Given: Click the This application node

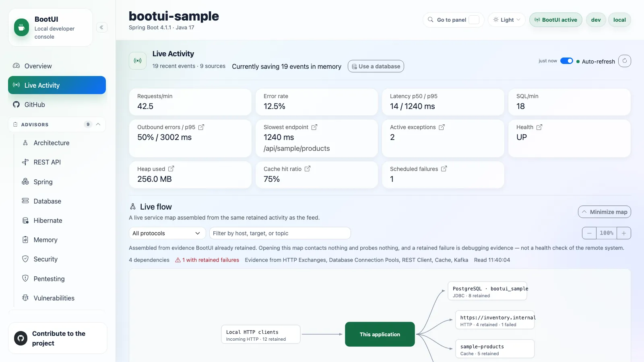Looking at the screenshot, I should 380,334.
